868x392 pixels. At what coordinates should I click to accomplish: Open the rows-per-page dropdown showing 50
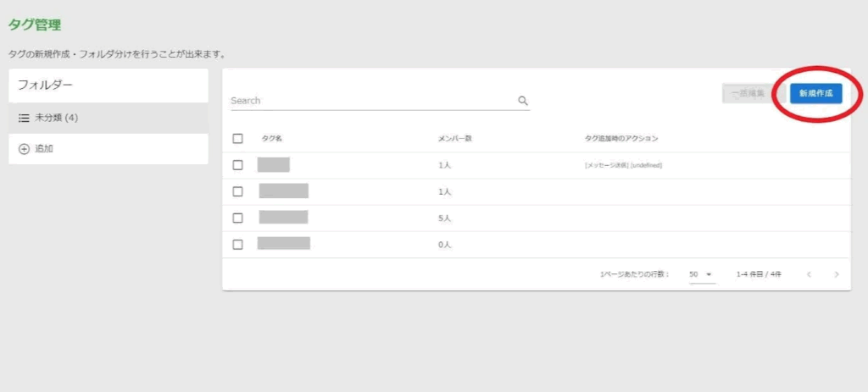pos(702,274)
